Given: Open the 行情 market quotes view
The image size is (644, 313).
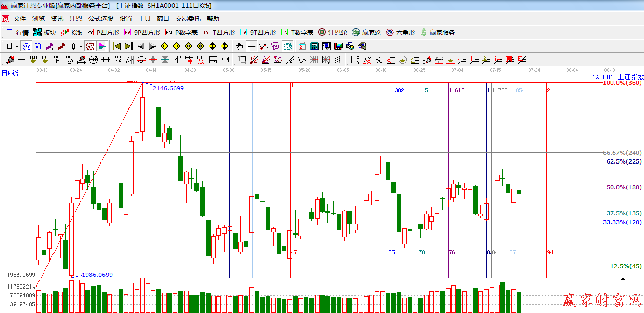Looking at the screenshot, I should [x=17, y=32].
